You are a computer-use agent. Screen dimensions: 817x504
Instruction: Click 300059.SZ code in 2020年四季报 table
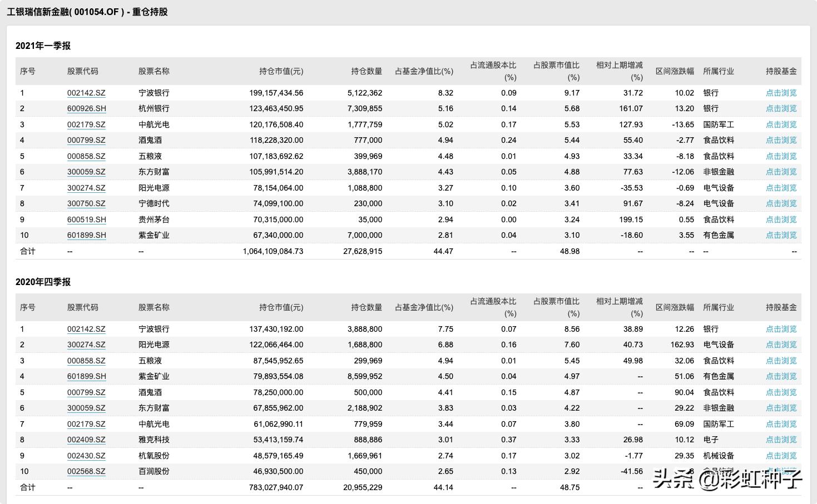(x=86, y=408)
